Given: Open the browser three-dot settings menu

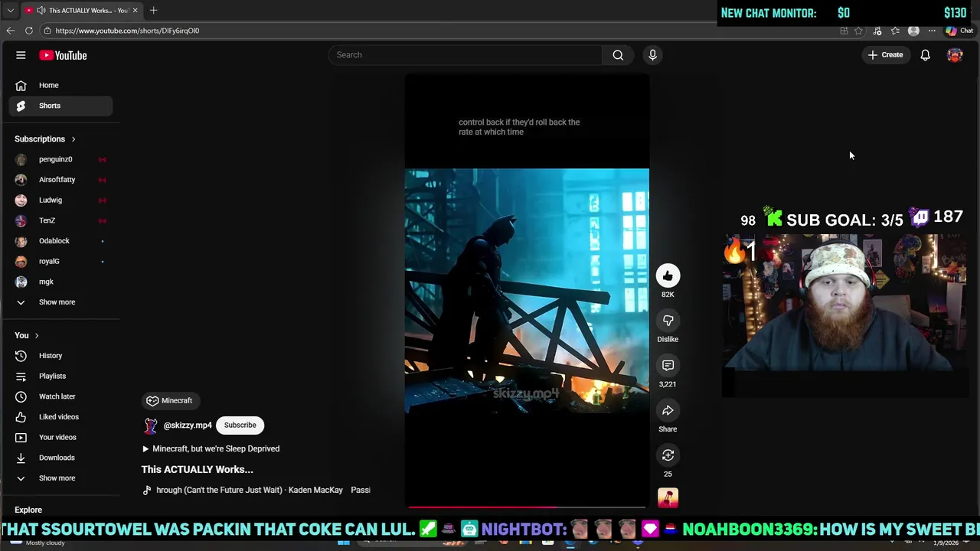Looking at the screenshot, I should 932,31.
